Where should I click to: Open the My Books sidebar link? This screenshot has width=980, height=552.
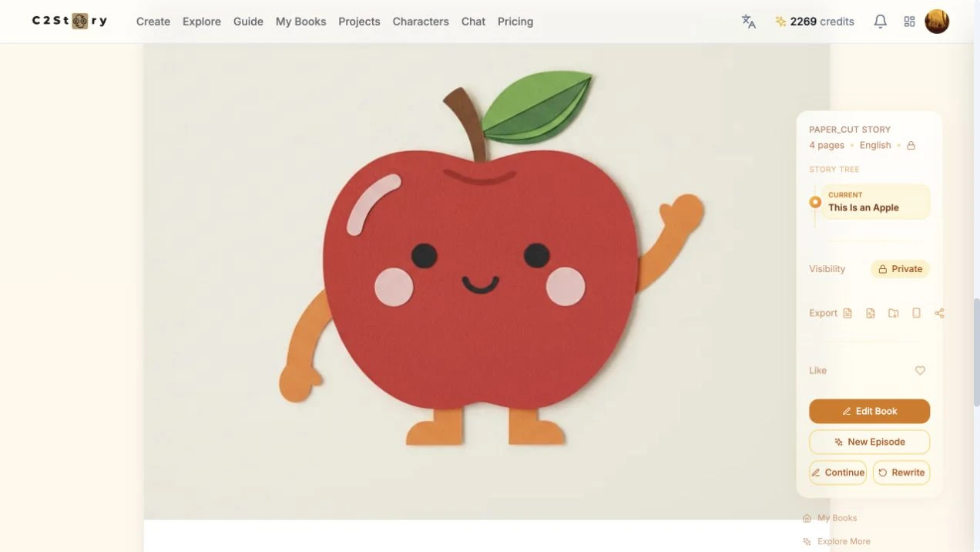(x=830, y=518)
